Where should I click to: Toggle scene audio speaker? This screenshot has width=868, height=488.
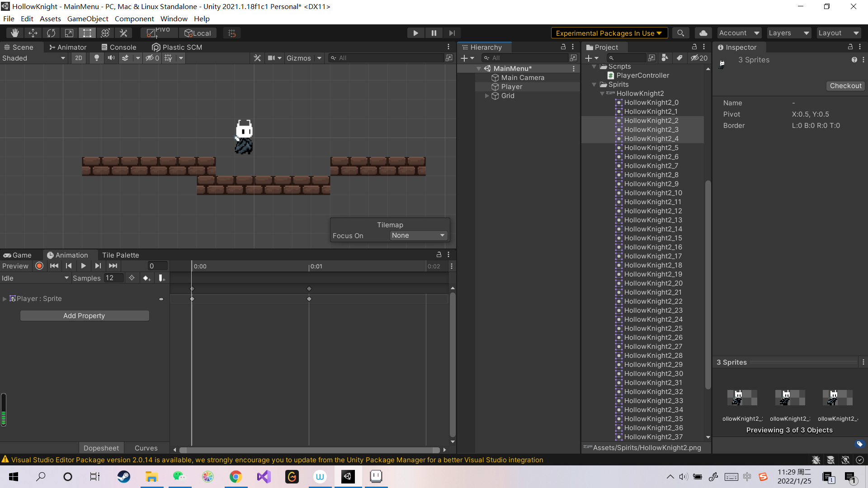coord(111,58)
